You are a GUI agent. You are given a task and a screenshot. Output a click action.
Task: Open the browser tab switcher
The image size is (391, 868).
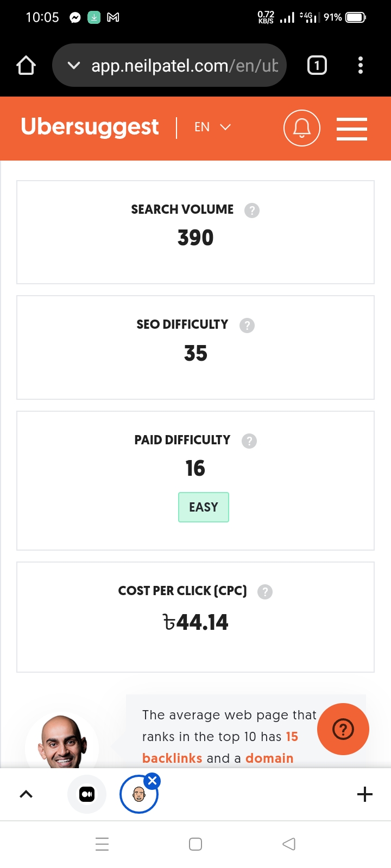pos(317,66)
